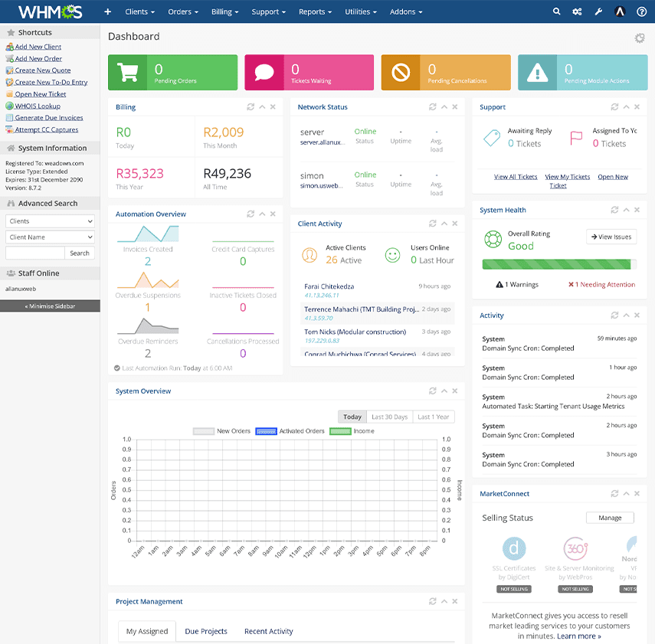Collapse the Network Status panel
Image resolution: width=655 pixels, height=644 pixels.
click(444, 106)
